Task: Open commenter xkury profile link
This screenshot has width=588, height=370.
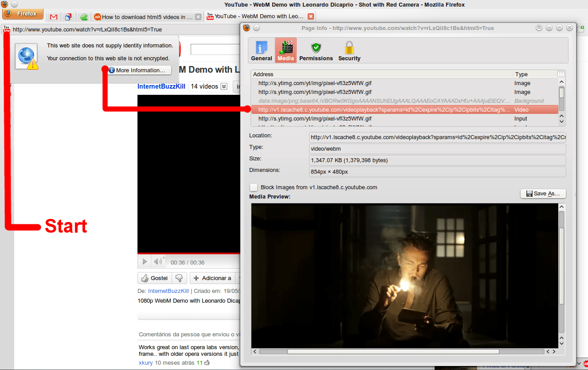Action: (146, 362)
